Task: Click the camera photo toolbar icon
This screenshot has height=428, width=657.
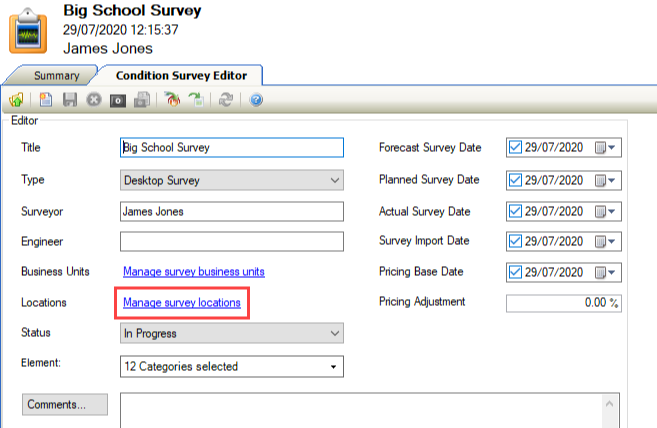Action: 118,100
